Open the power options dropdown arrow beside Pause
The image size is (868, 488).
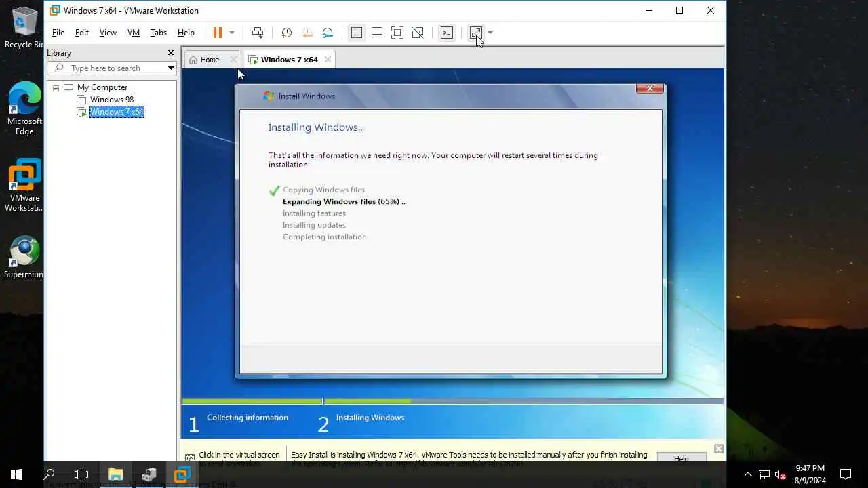232,33
